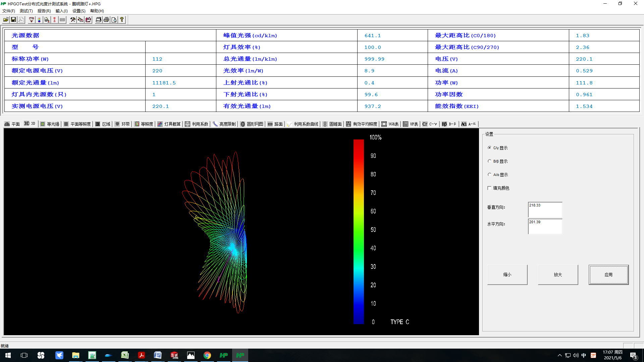Click the rainbow thermometer toolbar icon

click(39, 20)
